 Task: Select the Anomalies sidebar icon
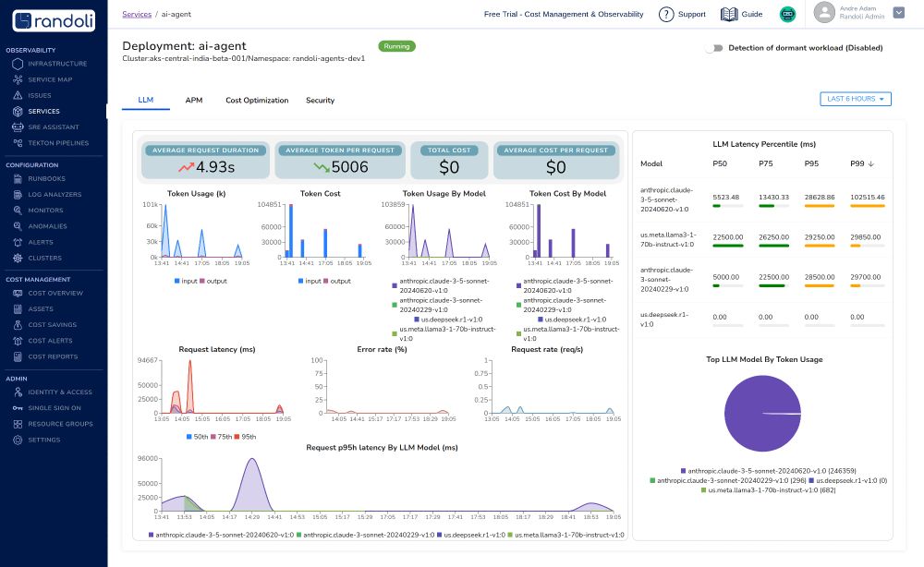pos(16,225)
